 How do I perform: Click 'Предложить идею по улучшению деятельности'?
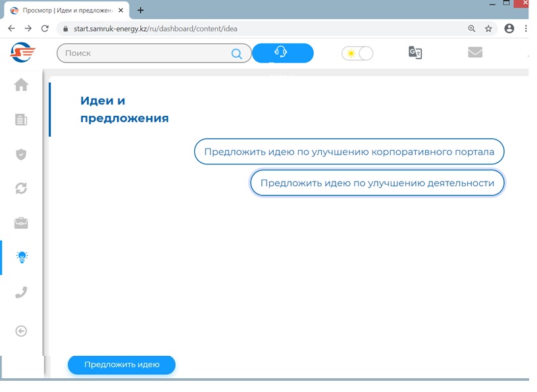377,184
